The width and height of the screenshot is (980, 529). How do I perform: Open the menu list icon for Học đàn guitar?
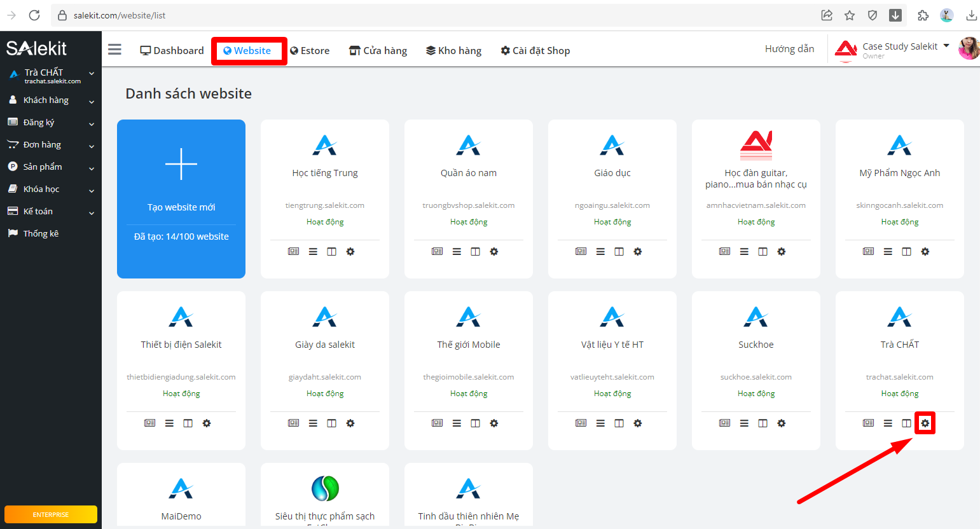click(x=744, y=252)
